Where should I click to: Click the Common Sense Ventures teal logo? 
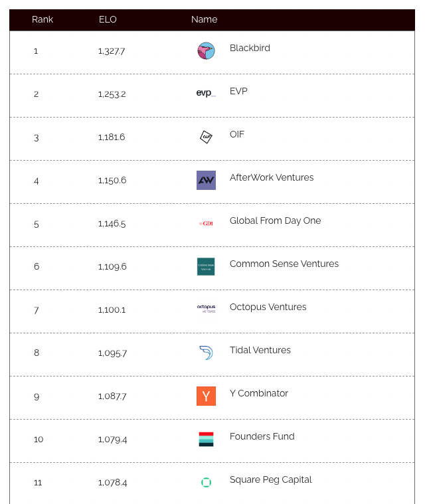click(x=206, y=266)
